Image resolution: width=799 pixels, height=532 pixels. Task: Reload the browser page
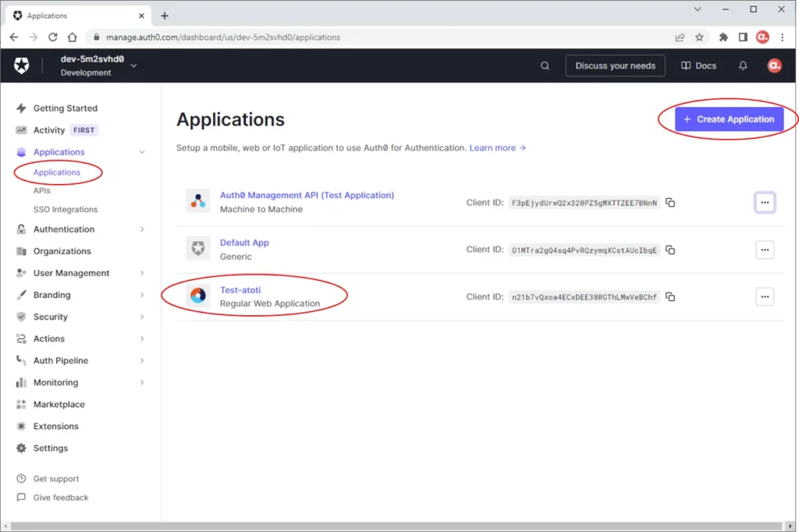point(52,37)
